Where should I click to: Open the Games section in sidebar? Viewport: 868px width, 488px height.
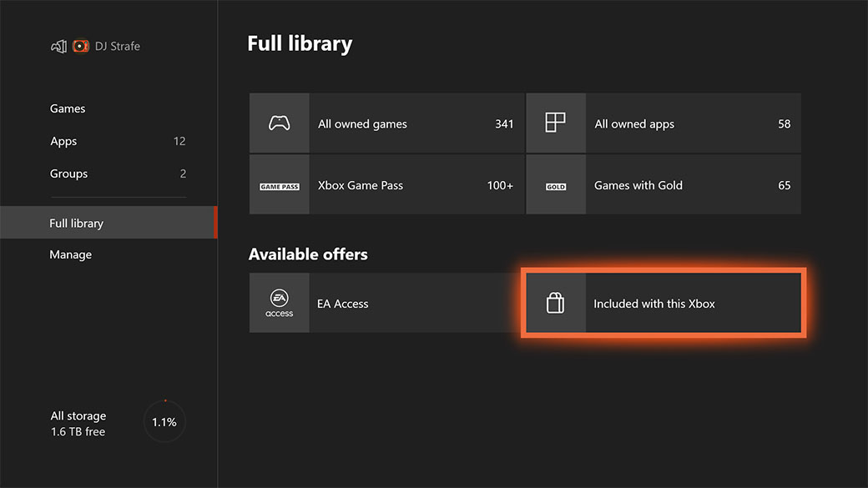pos(68,108)
